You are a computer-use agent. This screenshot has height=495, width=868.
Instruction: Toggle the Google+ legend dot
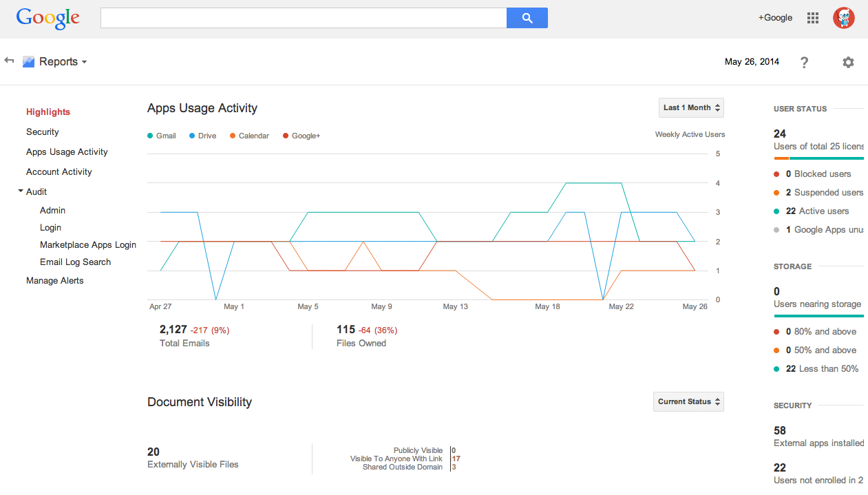point(286,136)
